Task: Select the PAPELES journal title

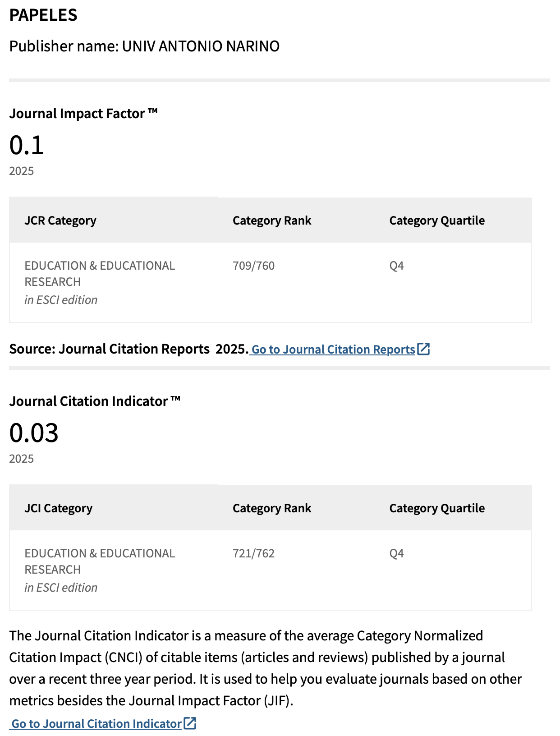Action: [43, 15]
